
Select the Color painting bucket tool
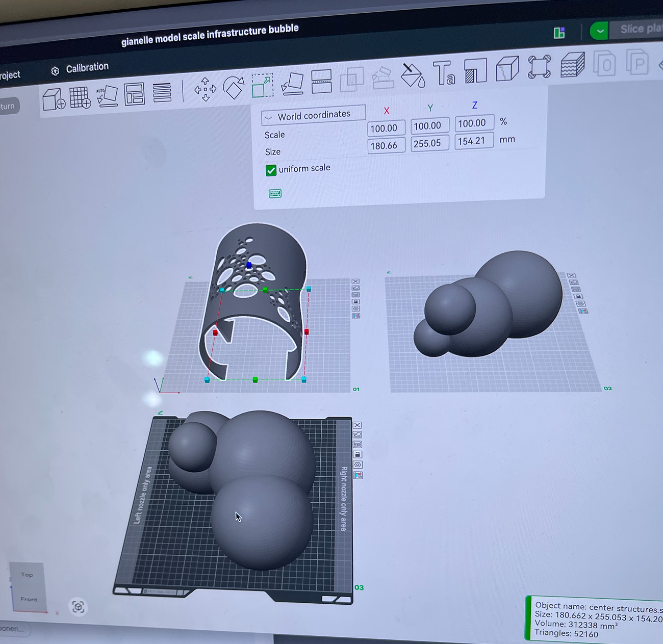tap(413, 75)
